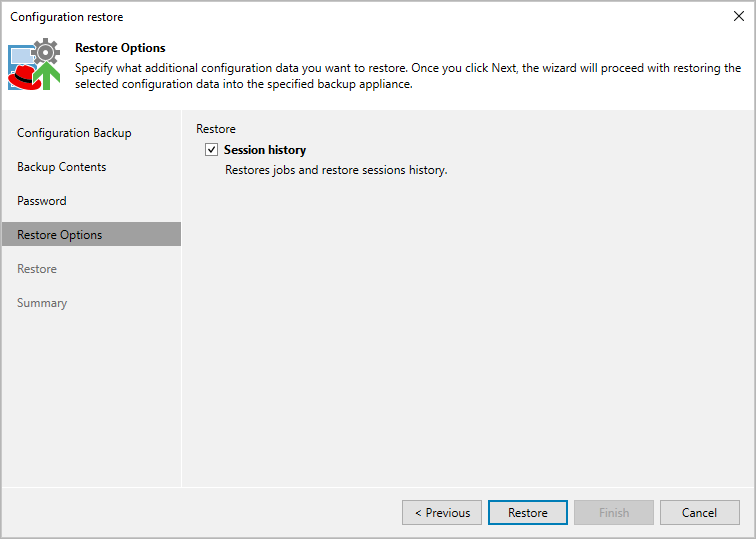
Task: Click the disabled Finish button
Action: point(614,512)
